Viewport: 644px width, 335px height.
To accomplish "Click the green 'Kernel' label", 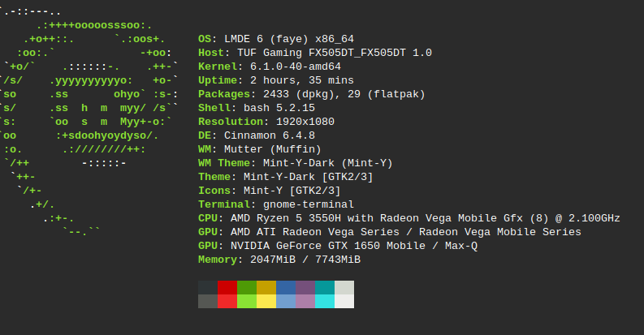I will (218, 67).
